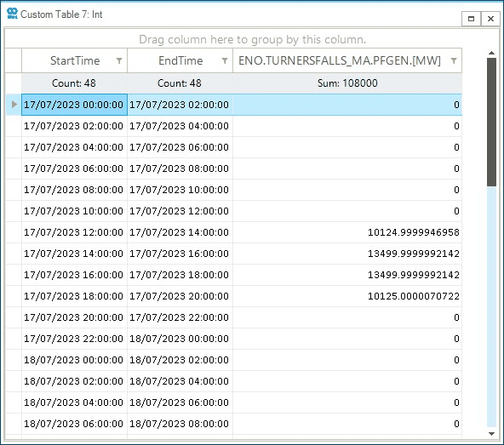Select StartTime cell 18/07/2023 00:00:00
504x445 pixels.
click(x=74, y=360)
